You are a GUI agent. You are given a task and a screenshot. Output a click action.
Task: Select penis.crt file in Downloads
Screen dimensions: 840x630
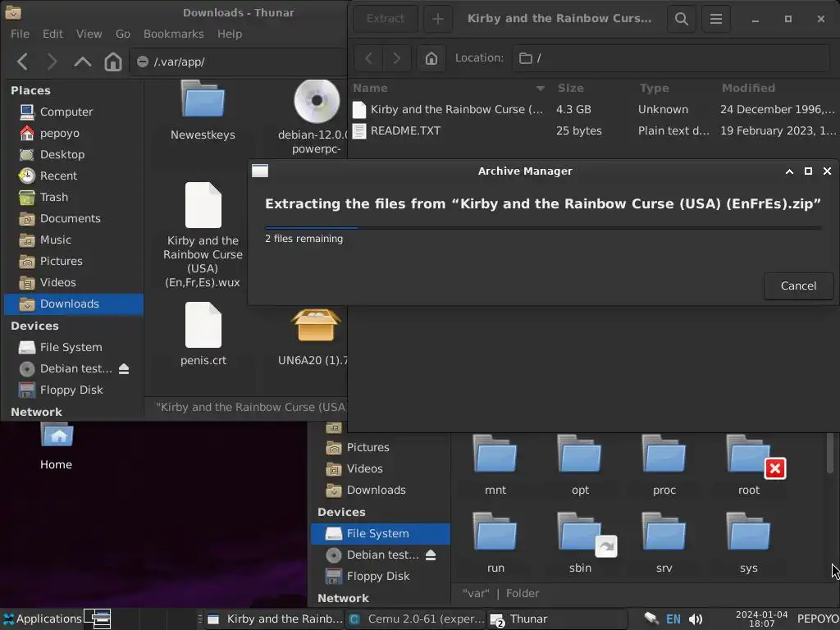tap(203, 335)
